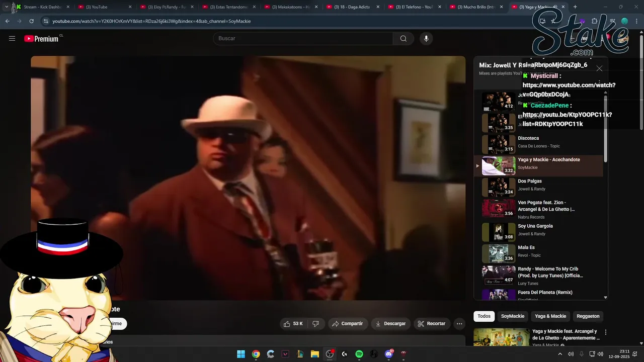The height and width of the screenshot is (362, 644).
Task: Click Compartir share button
Action: click(x=347, y=324)
